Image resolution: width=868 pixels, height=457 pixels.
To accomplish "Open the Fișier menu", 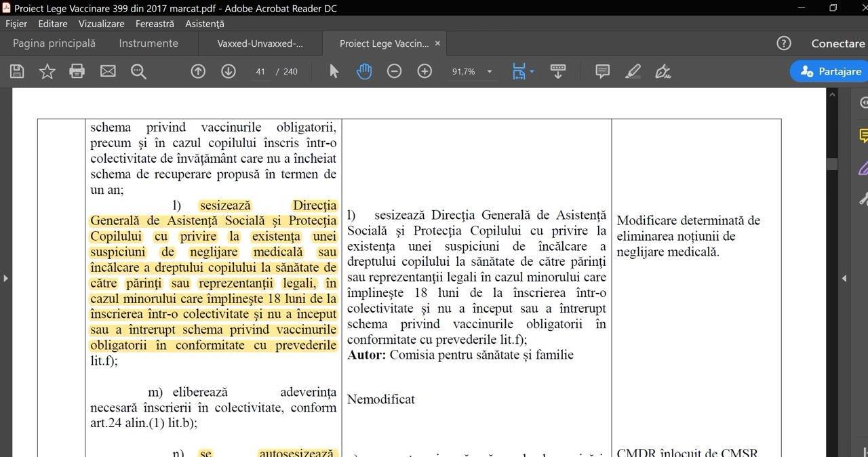I will point(16,24).
